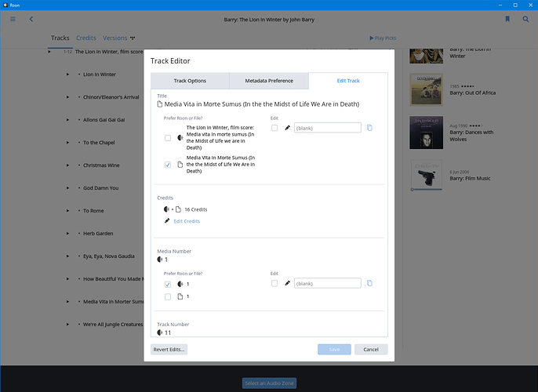Cancel the Track Editor dialog
This screenshot has width=538, height=392.
coord(371,350)
